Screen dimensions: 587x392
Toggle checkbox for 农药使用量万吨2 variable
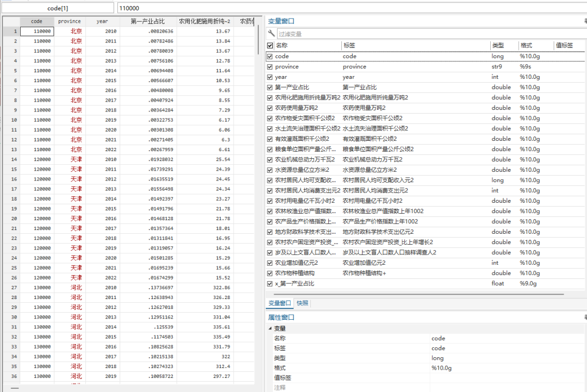point(270,108)
